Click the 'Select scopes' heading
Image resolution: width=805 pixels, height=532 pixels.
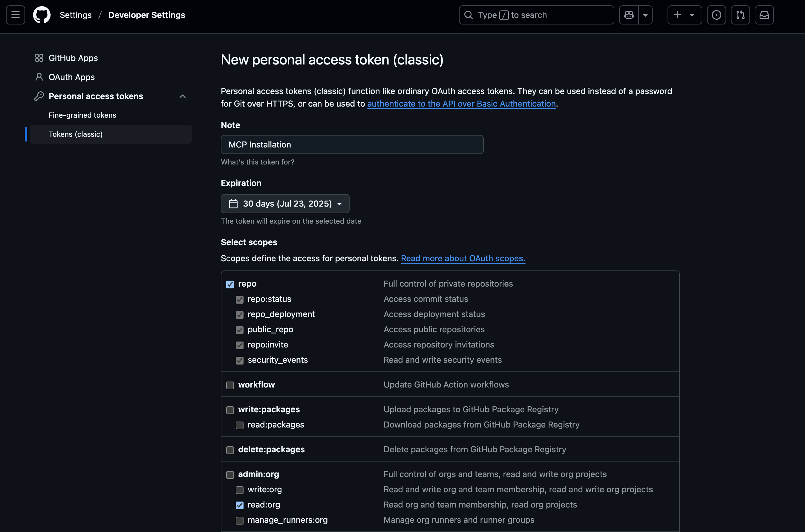tap(249, 242)
